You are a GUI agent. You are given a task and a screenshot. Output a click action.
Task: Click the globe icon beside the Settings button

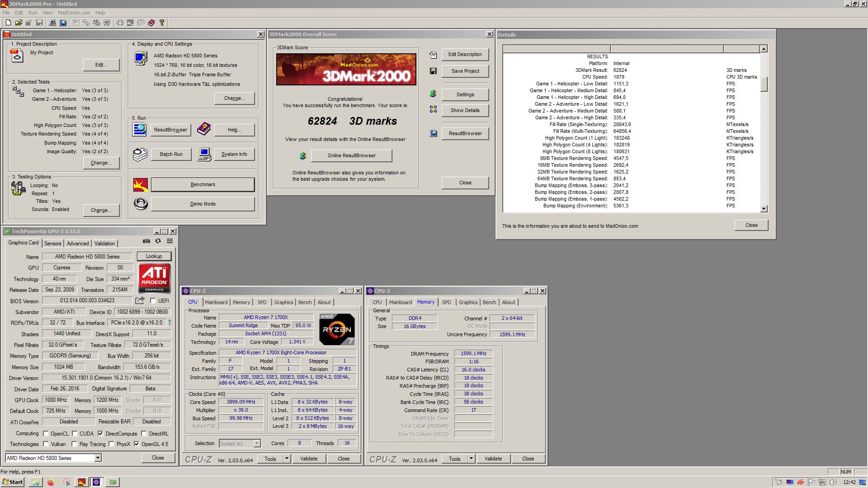point(433,94)
